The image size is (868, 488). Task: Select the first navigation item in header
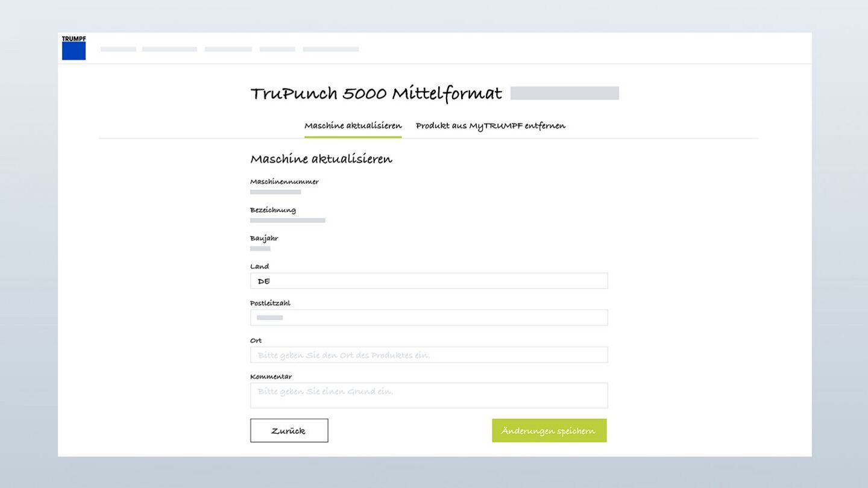click(118, 49)
